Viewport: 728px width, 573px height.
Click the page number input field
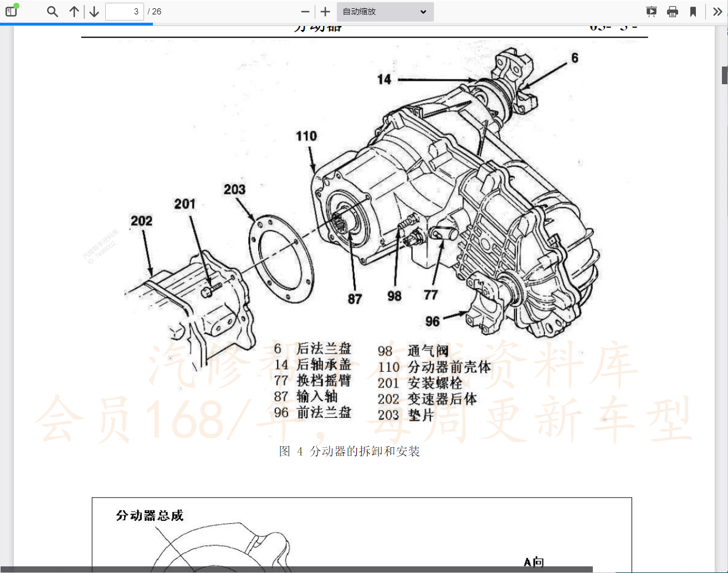(x=125, y=11)
